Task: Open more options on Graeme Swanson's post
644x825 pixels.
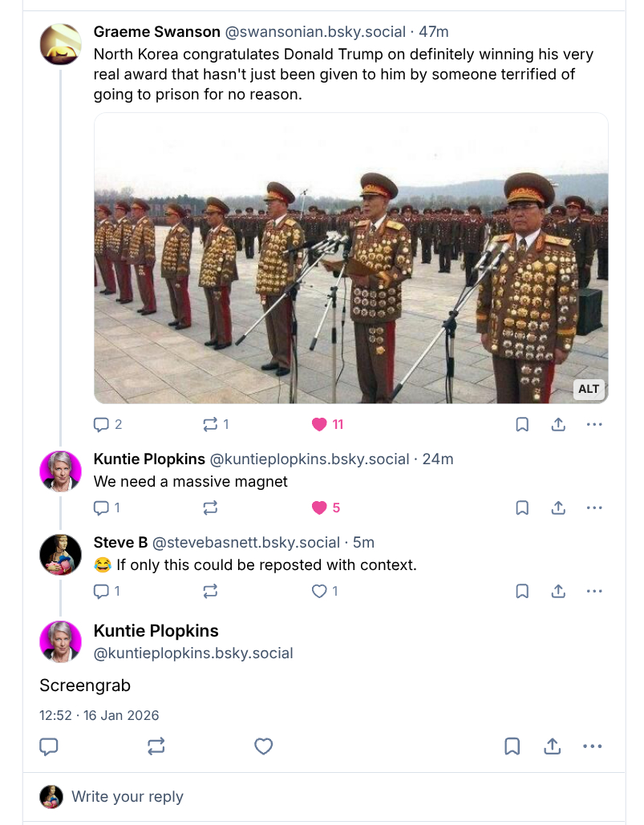Action: point(594,424)
